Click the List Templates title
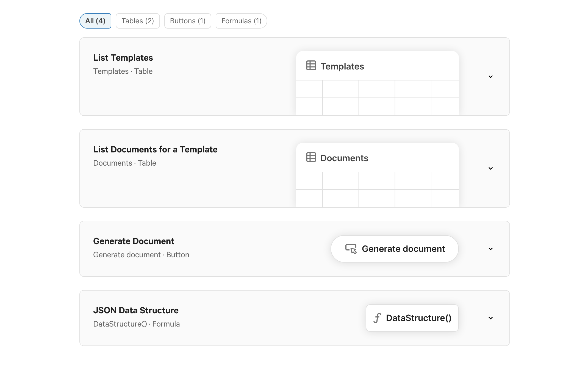The height and width of the screenshot is (379, 588). coord(123,58)
